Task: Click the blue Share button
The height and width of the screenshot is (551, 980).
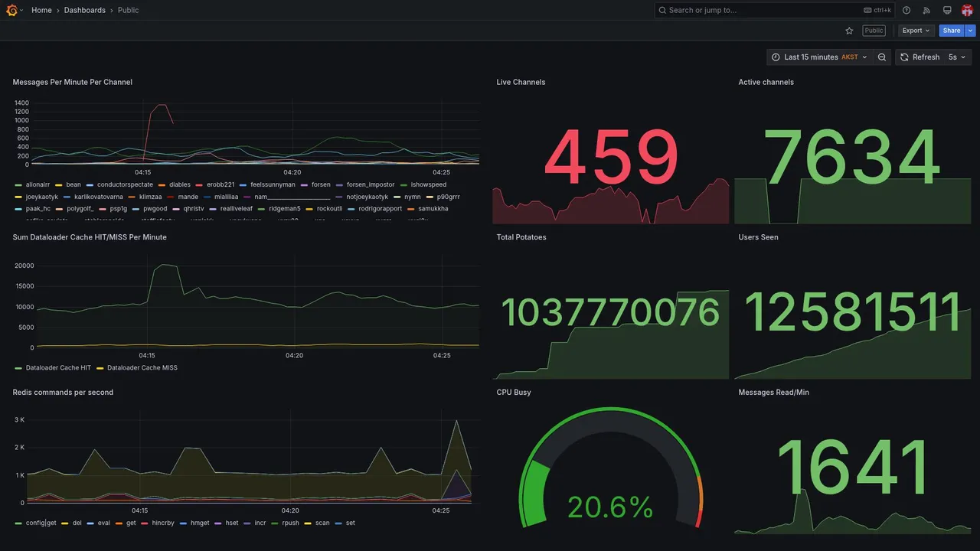Action: tap(952, 31)
